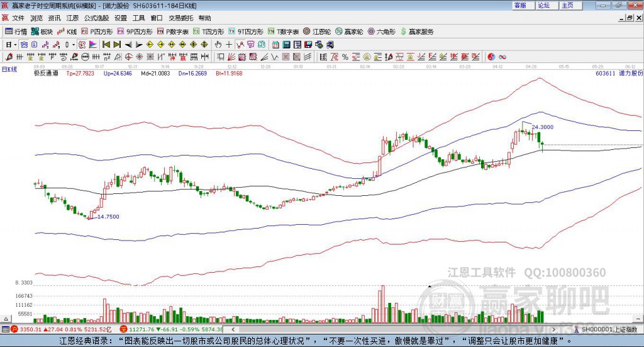The image size is (644, 347).
Task: Open the 行情 market quotes view
Action: tap(16, 31)
